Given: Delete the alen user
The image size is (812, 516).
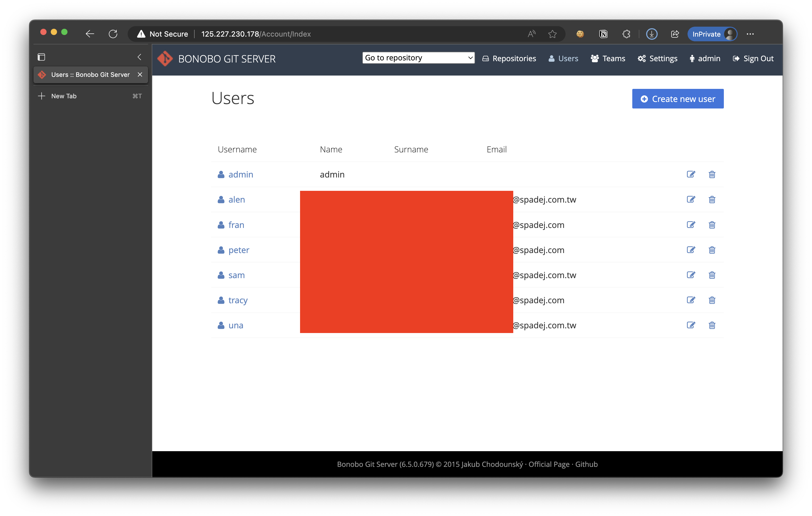Looking at the screenshot, I should [x=712, y=199].
